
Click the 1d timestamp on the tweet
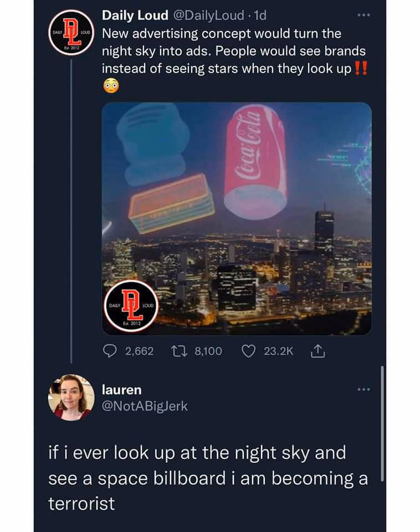pos(260,16)
